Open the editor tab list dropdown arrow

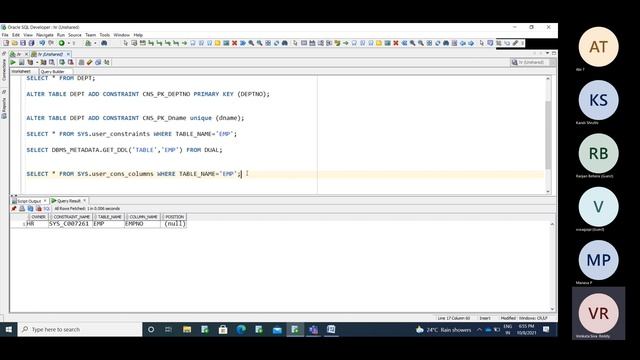[x=547, y=53]
